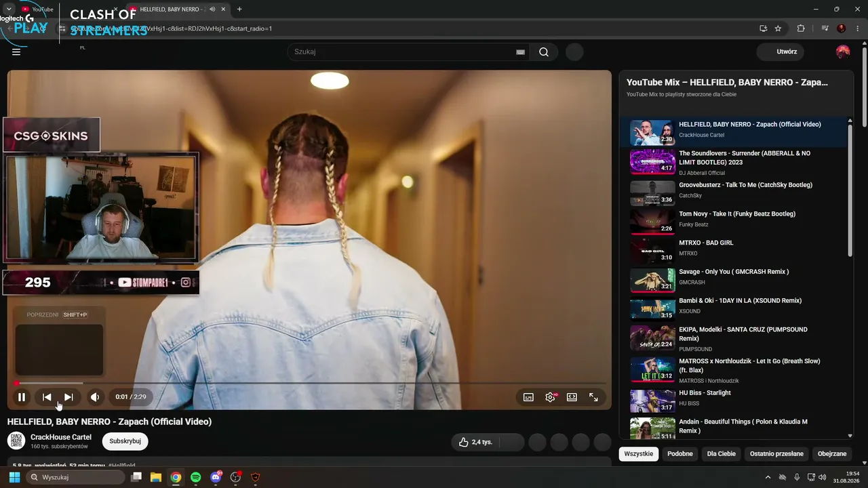Image resolution: width=868 pixels, height=488 pixels.
Task: Open the taskbar clock and date
Action: (x=846, y=477)
